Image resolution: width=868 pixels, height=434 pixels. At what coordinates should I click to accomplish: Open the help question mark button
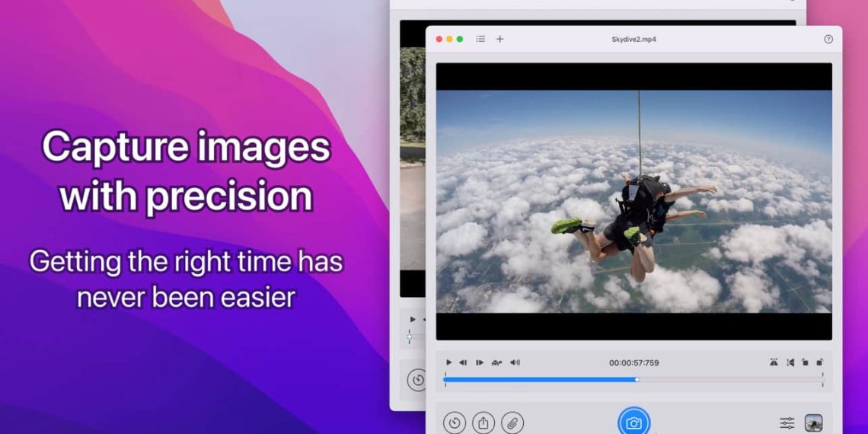tap(828, 39)
